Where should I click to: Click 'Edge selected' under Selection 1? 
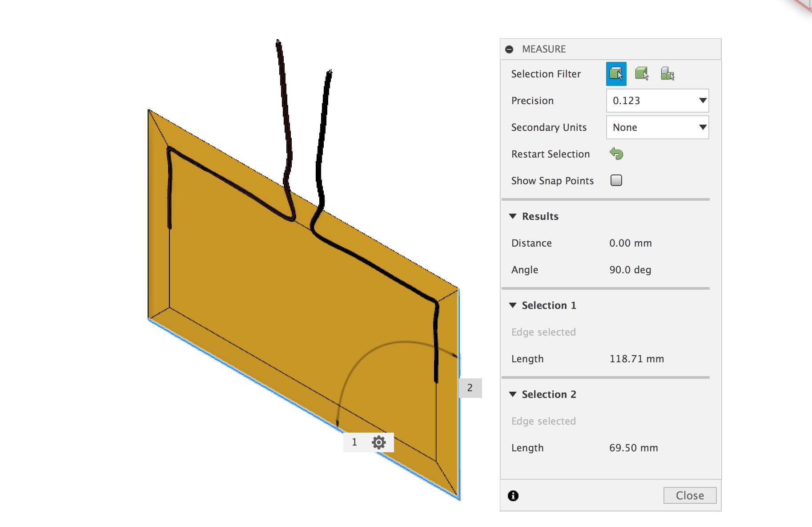tap(543, 332)
